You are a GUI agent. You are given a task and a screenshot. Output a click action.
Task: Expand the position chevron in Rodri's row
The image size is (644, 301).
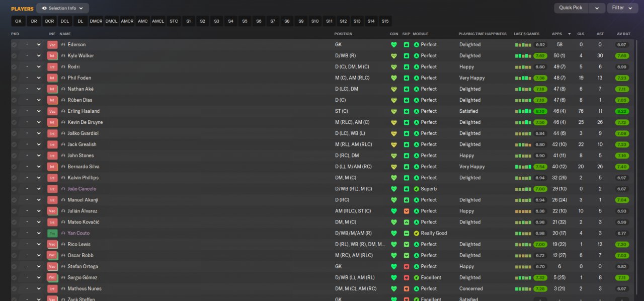[x=39, y=67]
